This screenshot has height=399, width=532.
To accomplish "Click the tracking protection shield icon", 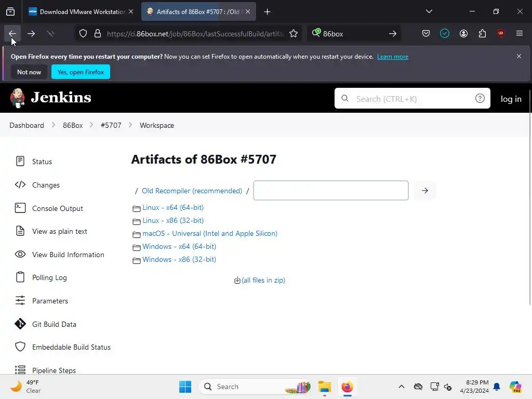I will (83, 34).
